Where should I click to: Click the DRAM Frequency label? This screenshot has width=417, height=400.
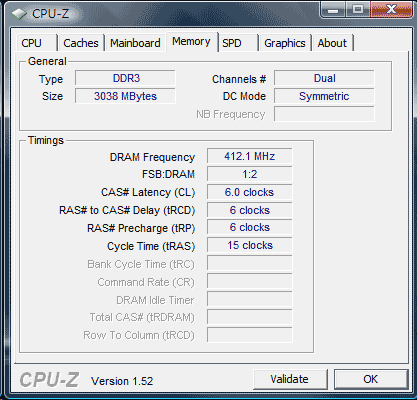pos(152,157)
